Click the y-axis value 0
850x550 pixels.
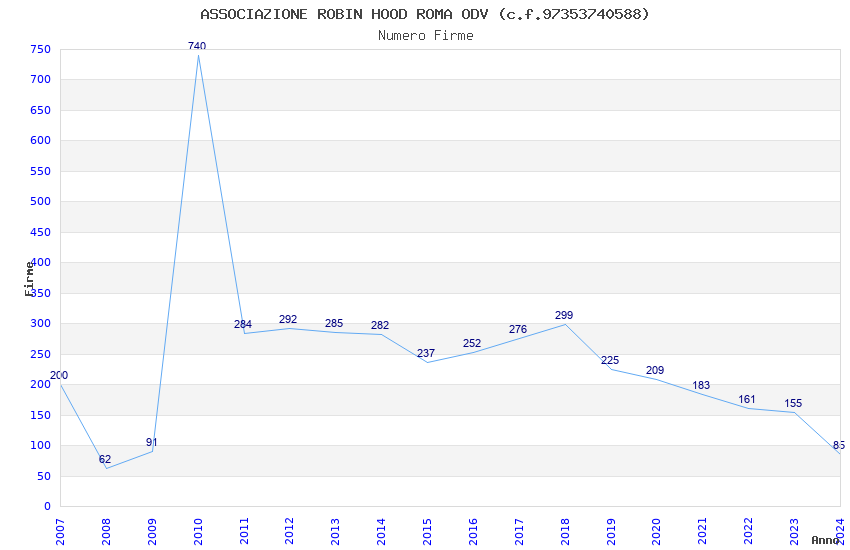(48, 507)
